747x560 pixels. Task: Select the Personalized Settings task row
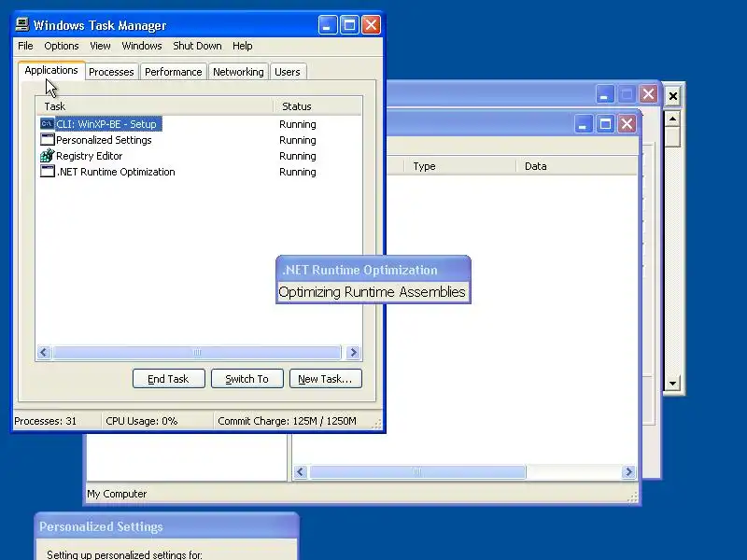pyautogui.click(x=199, y=140)
